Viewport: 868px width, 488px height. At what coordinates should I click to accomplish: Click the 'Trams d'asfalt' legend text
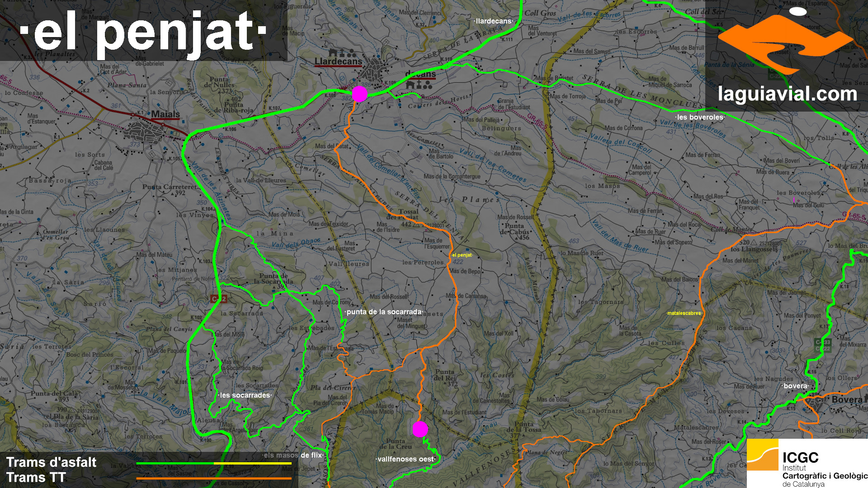click(x=51, y=462)
